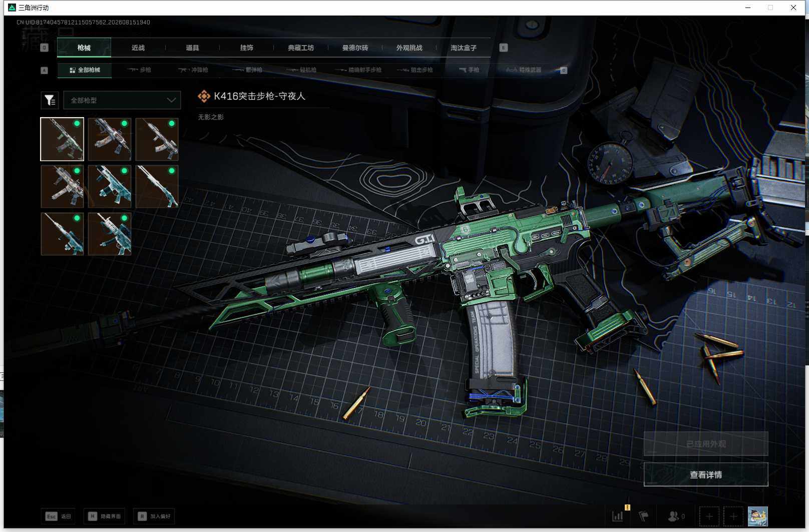Select the 外观挑战 tab
This screenshot has width=809, height=532.
coord(409,48)
